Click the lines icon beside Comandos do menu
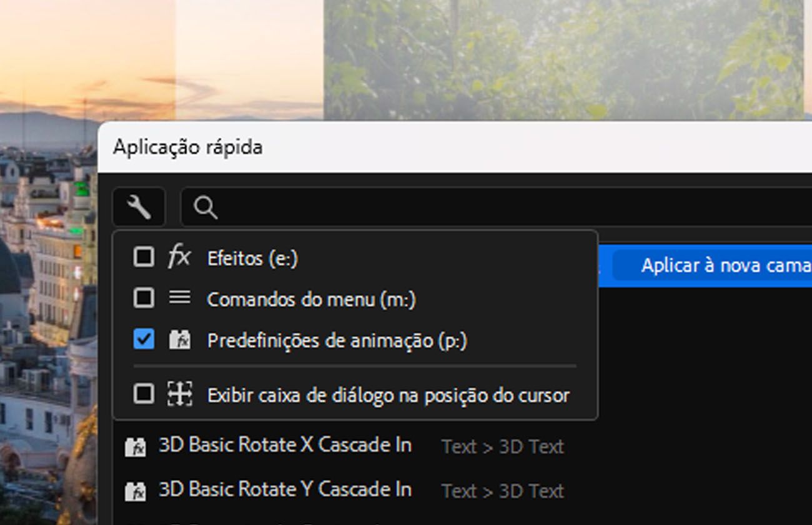This screenshot has width=812, height=525. tap(180, 298)
